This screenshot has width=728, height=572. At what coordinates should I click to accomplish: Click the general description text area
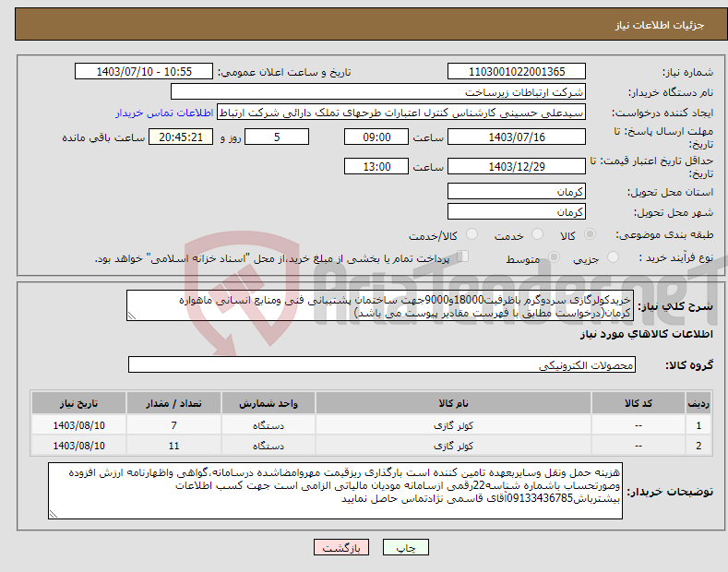coord(380,305)
